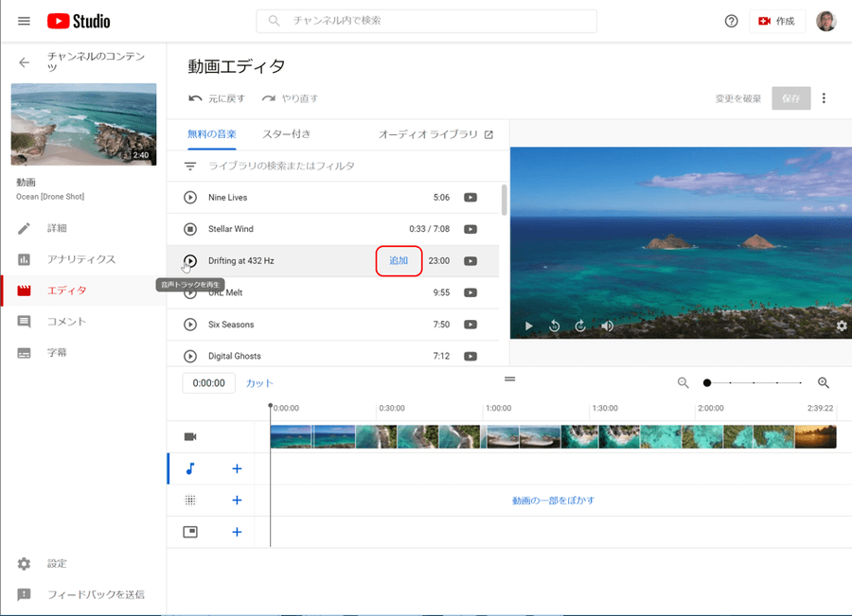
Task: Stop the Stellar Wind track preview
Action: (189, 229)
